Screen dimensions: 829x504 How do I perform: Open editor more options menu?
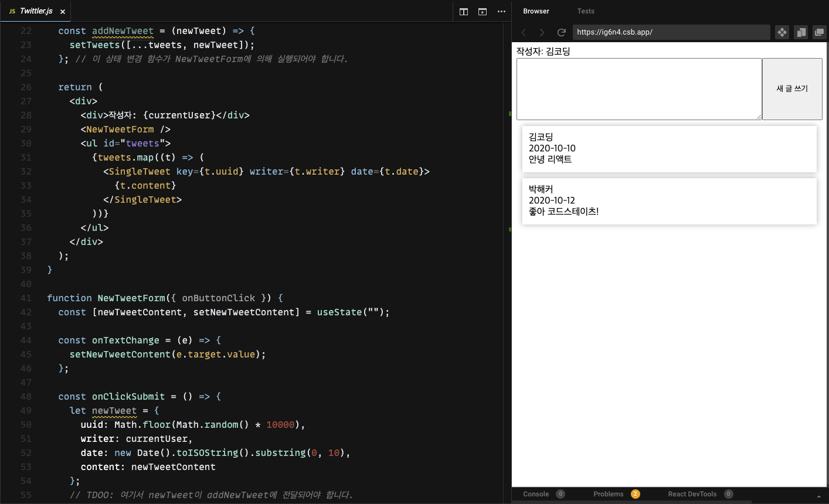[x=501, y=12]
